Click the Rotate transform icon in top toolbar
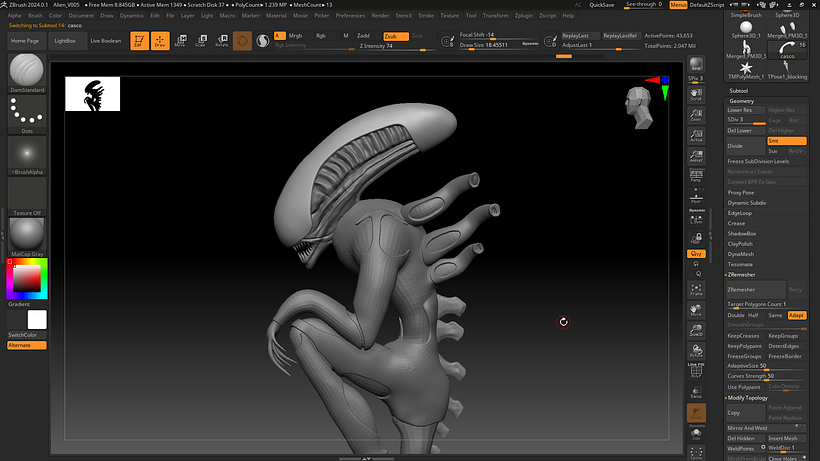 click(222, 41)
